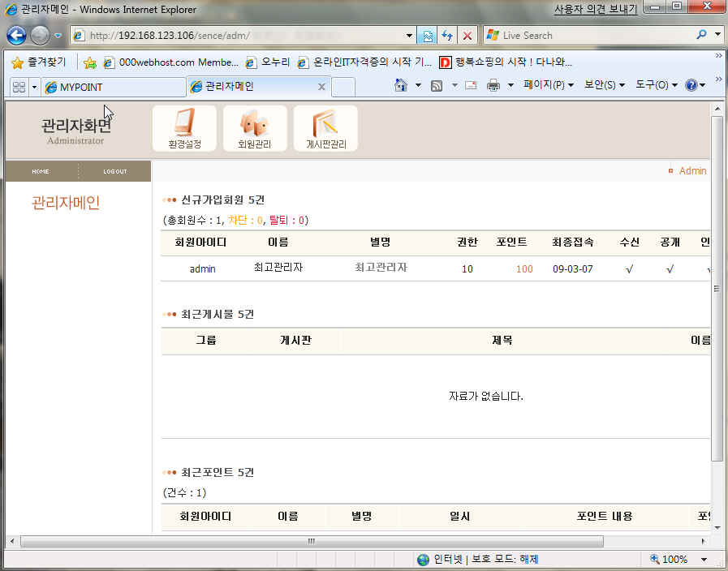The height and width of the screenshot is (571, 728).
Task: Click the RSS feeds icon
Action: (437, 86)
